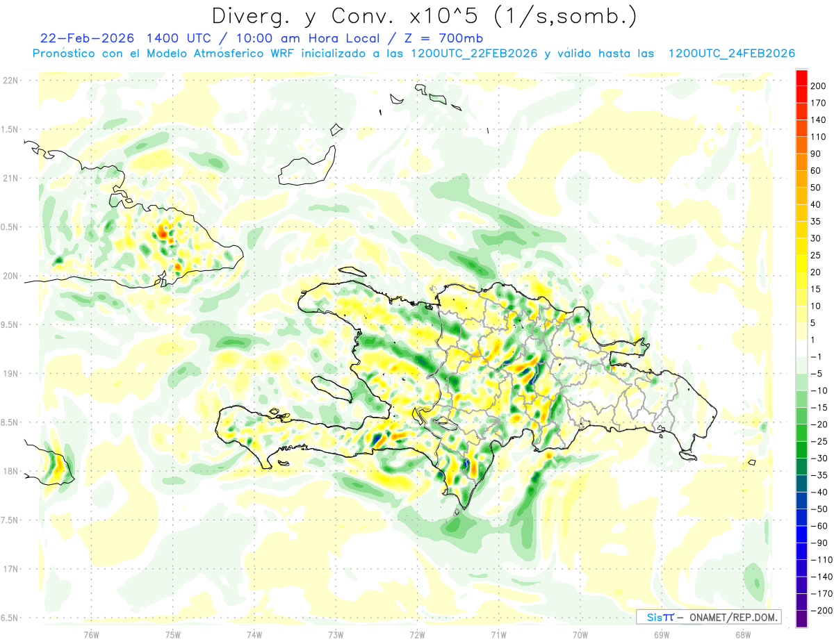Click the '8.5N' latitude label
834x644 pixels.
(x=10, y=422)
